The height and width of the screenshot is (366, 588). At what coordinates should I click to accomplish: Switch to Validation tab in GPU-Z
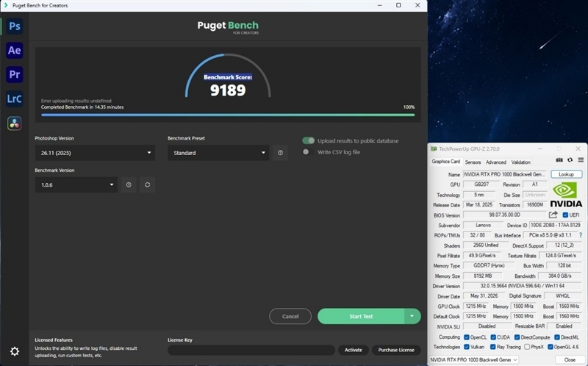[521, 162]
